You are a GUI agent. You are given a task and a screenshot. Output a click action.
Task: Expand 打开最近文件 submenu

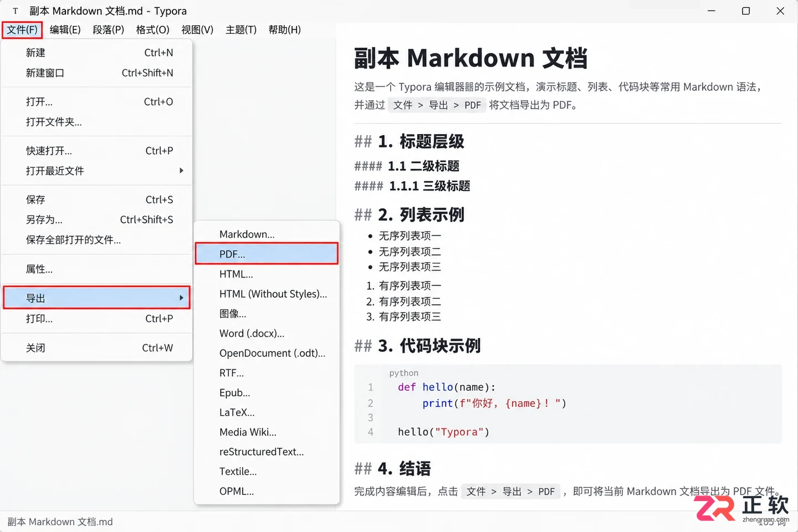[x=97, y=171]
